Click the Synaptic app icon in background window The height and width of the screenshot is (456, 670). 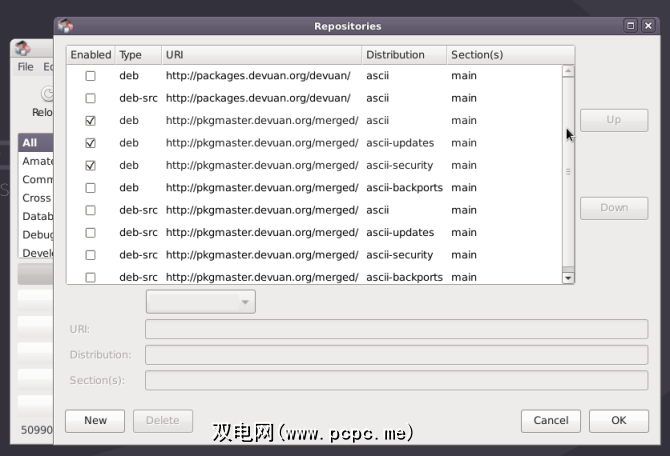22,48
